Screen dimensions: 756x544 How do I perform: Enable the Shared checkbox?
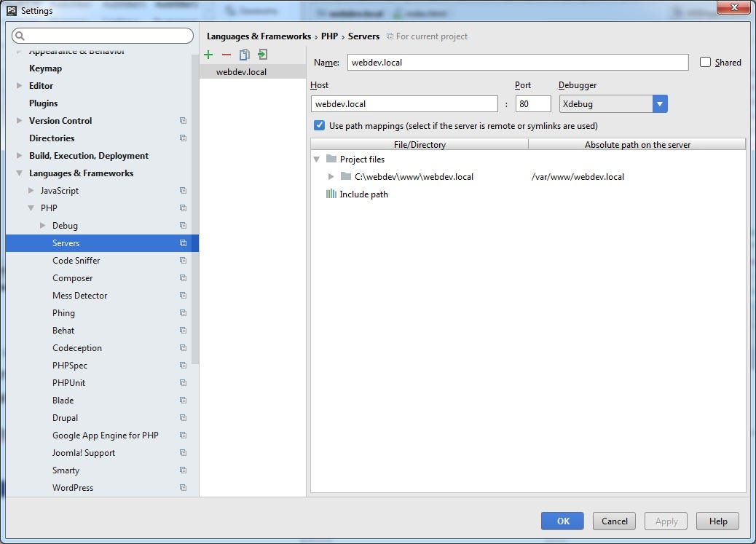(704, 62)
